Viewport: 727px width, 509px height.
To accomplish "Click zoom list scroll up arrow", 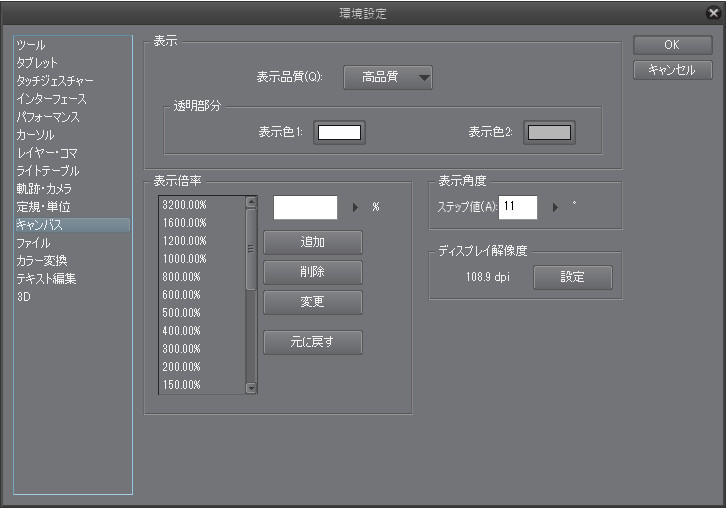I will tap(251, 202).
